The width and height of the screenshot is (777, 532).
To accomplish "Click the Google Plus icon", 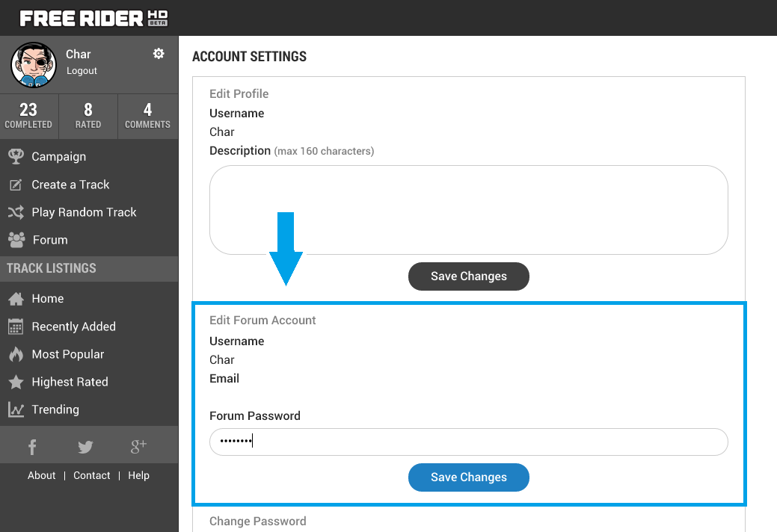I will 138,447.
